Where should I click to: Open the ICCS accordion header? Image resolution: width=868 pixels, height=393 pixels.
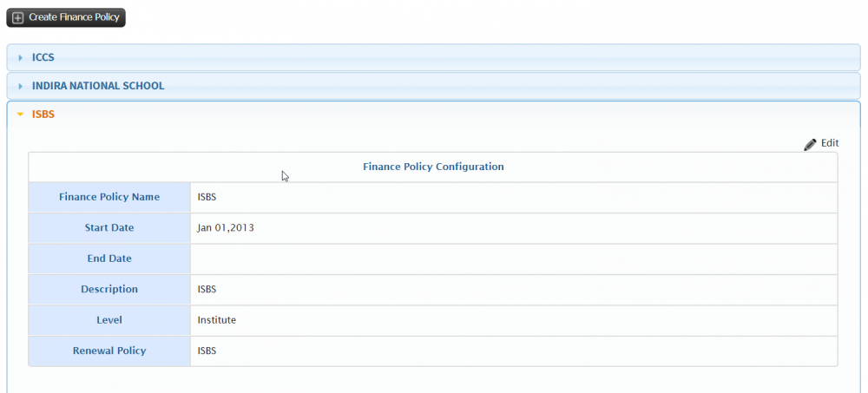pyautogui.click(x=433, y=57)
